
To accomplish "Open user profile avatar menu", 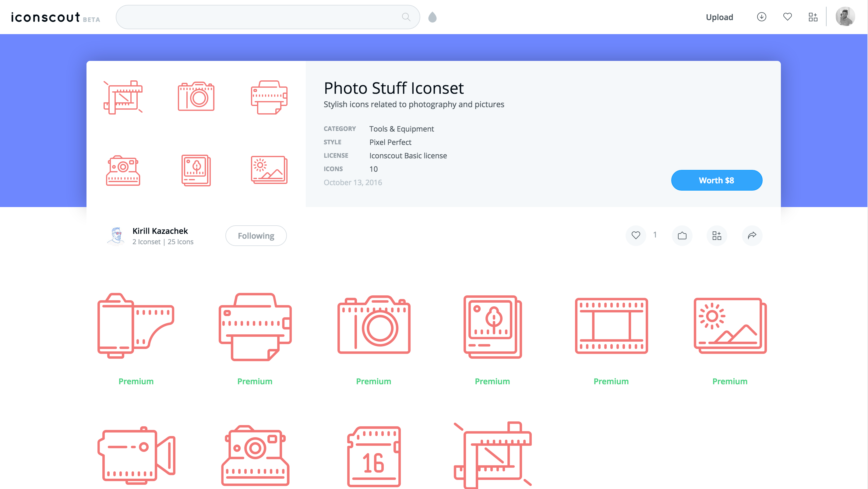I will (845, 17).
